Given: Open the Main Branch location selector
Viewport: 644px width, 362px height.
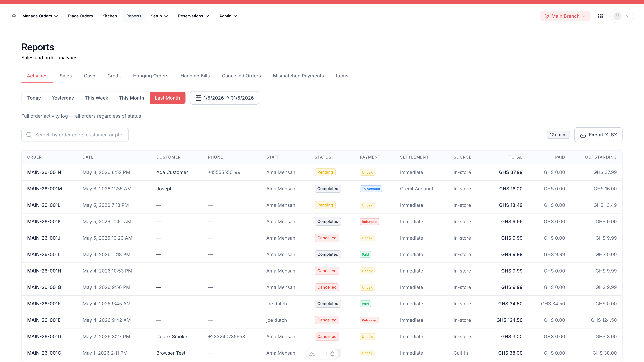Looking at the screenshot, I should (x=565, y=16).
